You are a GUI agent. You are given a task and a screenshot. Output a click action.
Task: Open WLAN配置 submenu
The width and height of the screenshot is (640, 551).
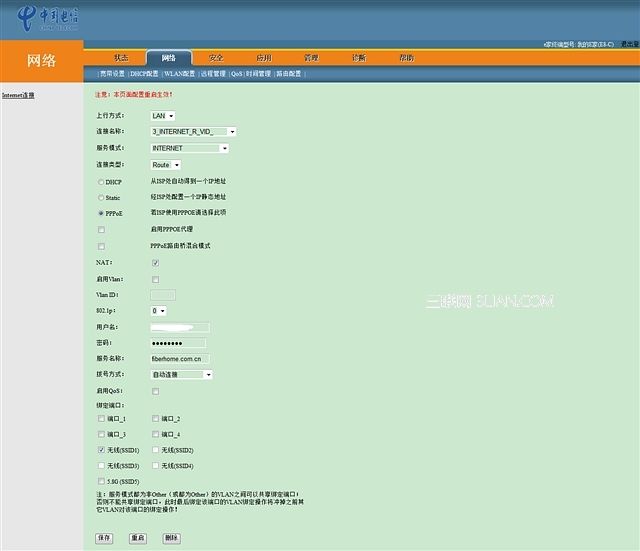coord(179,74)
